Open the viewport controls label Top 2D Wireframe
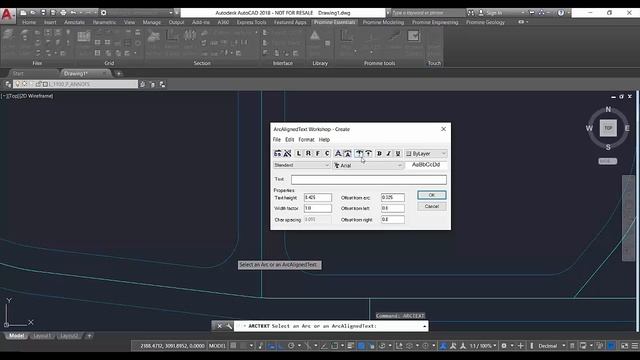The image size is (640, 360). pos(27,96)
